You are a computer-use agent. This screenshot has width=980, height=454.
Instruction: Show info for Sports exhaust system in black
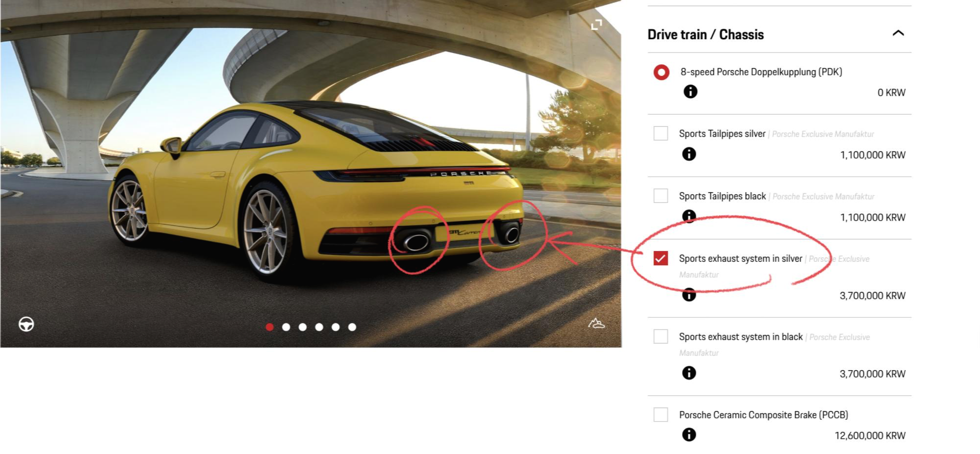point(689,373)
